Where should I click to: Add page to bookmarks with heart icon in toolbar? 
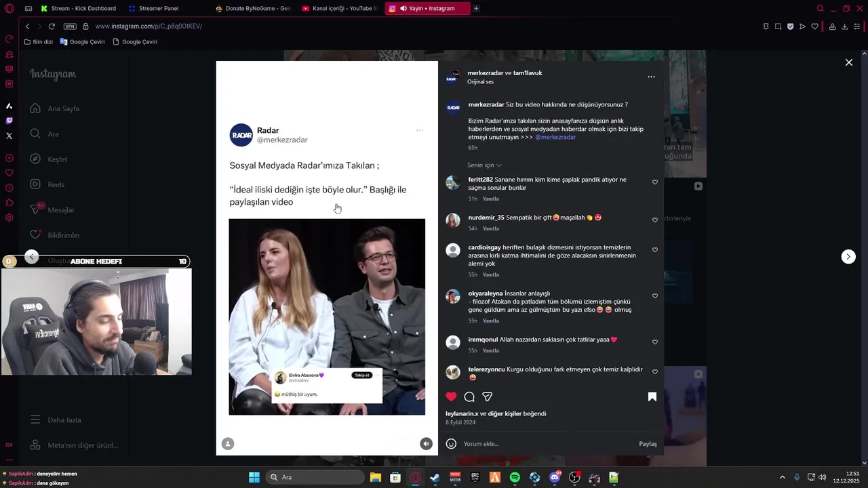(x=815, y=26)
